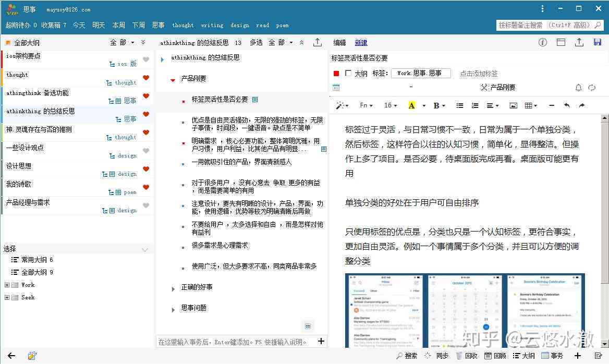Check the 大纲 checkbox

pyautogui.click(x=348, y=73)
